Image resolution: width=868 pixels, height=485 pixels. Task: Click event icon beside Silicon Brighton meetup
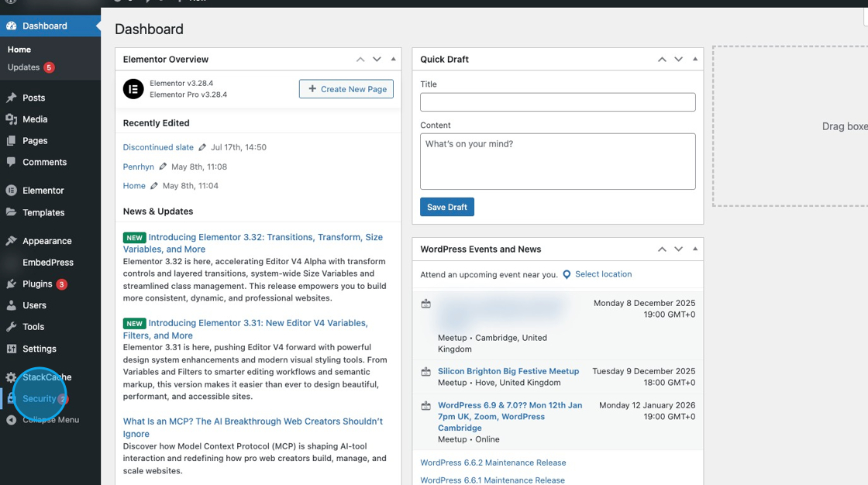(x=425, y=372)
